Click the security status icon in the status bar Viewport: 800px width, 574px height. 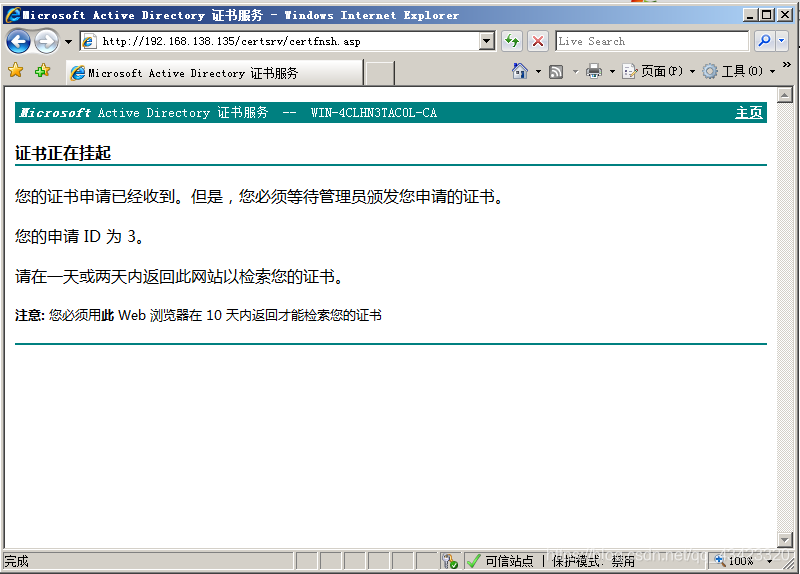coord(450,561)
